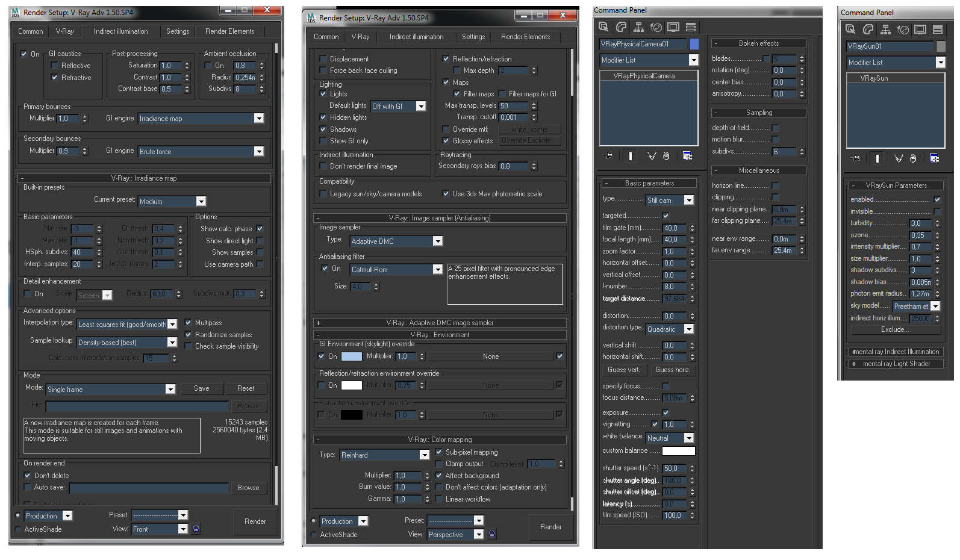Open the Antialiasing filter dropdown showing Catmull-Rom
Viewport: 960px width, 560px height.
point(396,269)
